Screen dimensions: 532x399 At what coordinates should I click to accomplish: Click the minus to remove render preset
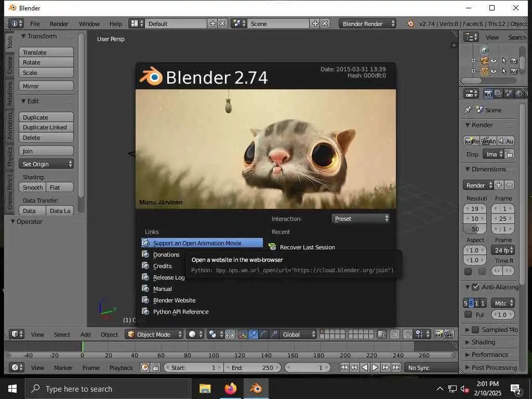(509, 185)
